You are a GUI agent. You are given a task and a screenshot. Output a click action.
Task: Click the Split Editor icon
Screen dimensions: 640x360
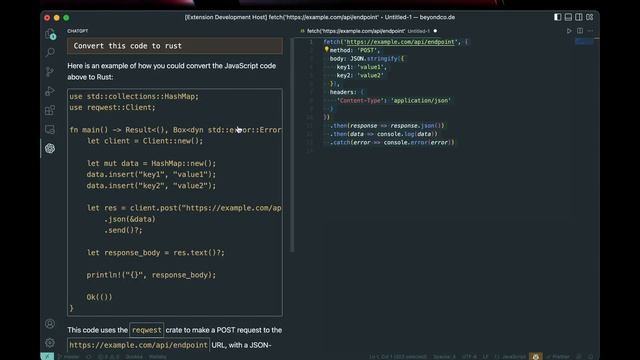pyautogui.click(x=580, y=31)
